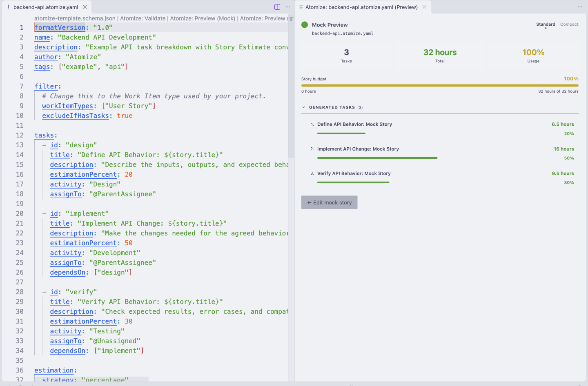Click line number 20 in the gutter
This screenshot has height=386, width=588.
(20, 213)
